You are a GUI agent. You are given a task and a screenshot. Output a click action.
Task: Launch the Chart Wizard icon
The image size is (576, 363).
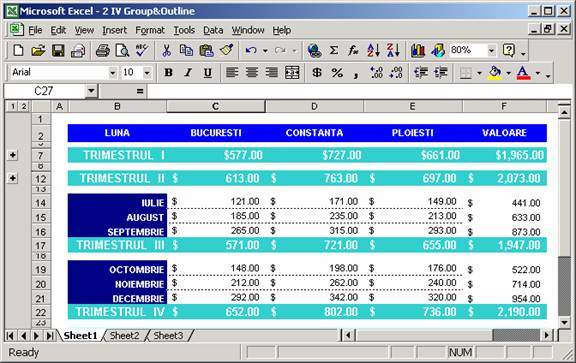pos(417,50)
